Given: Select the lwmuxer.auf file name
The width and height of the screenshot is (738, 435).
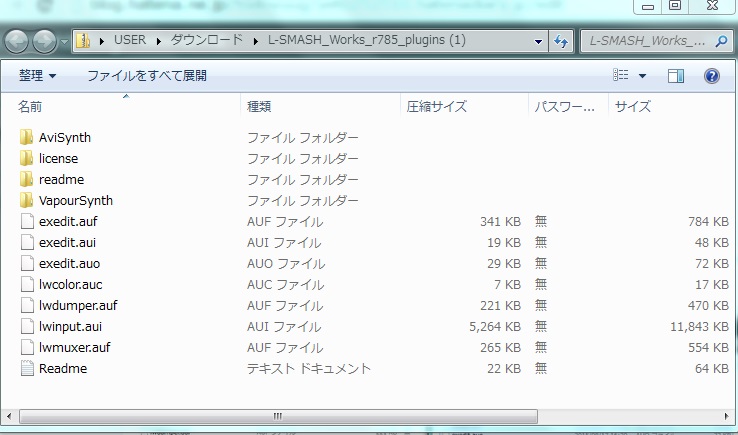Looking at the screenshot, I should click(74, 347).
